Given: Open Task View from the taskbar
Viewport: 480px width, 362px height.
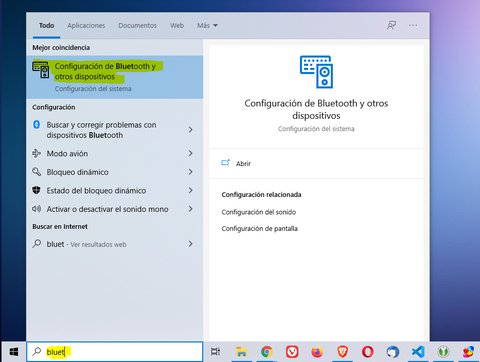Looking at the screenshot, I should tap(215, 351).
